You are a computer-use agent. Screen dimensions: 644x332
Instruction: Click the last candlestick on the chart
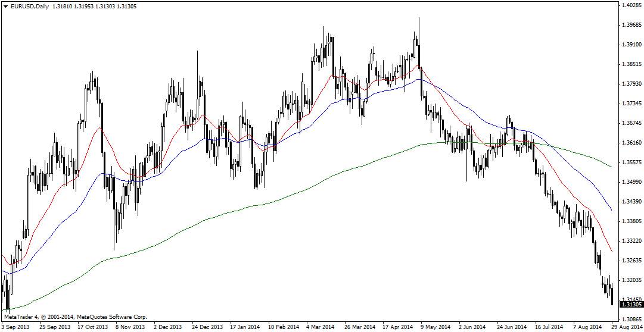(612, 295)
